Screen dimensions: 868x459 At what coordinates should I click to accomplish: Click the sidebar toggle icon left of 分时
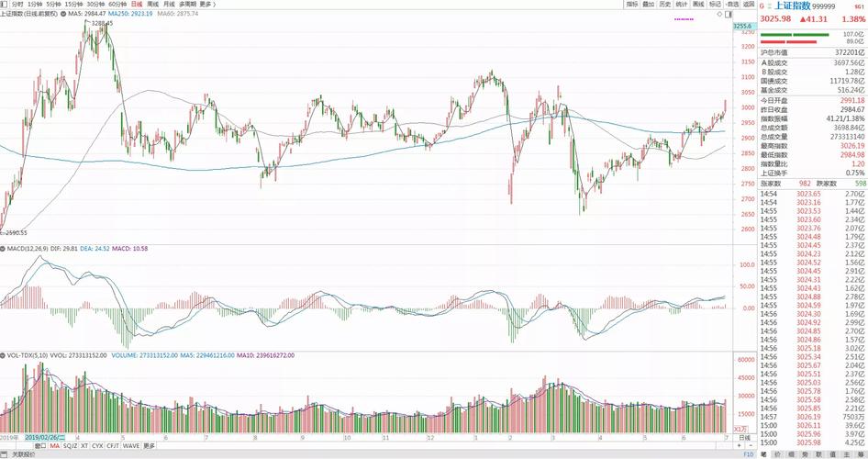point(5,5)
